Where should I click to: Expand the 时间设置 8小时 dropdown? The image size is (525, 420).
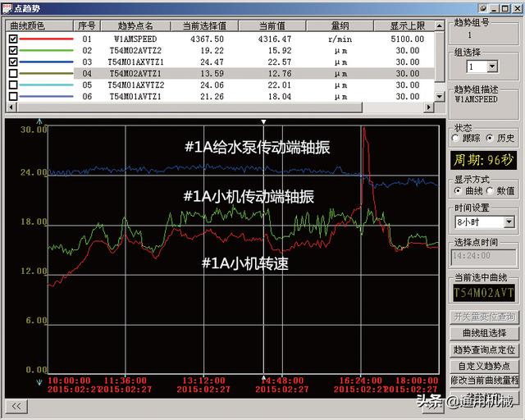click(510, 221)
